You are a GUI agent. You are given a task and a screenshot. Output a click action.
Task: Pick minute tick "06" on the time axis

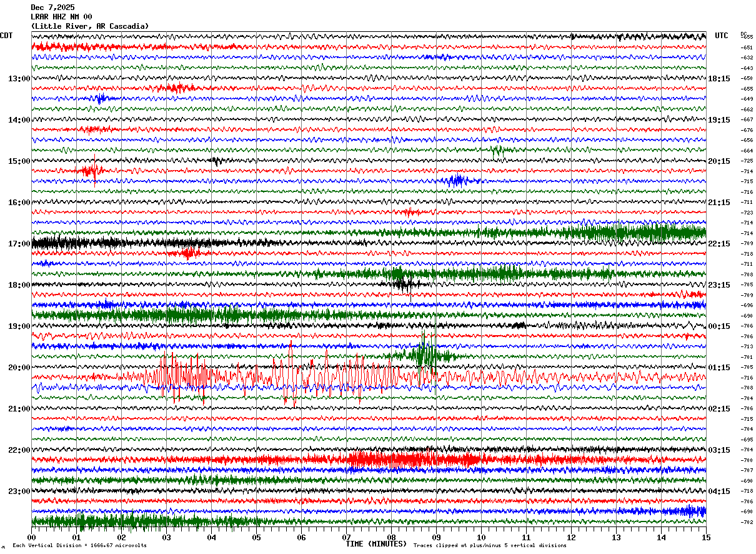pyautogui.click(x=302, y=538)
